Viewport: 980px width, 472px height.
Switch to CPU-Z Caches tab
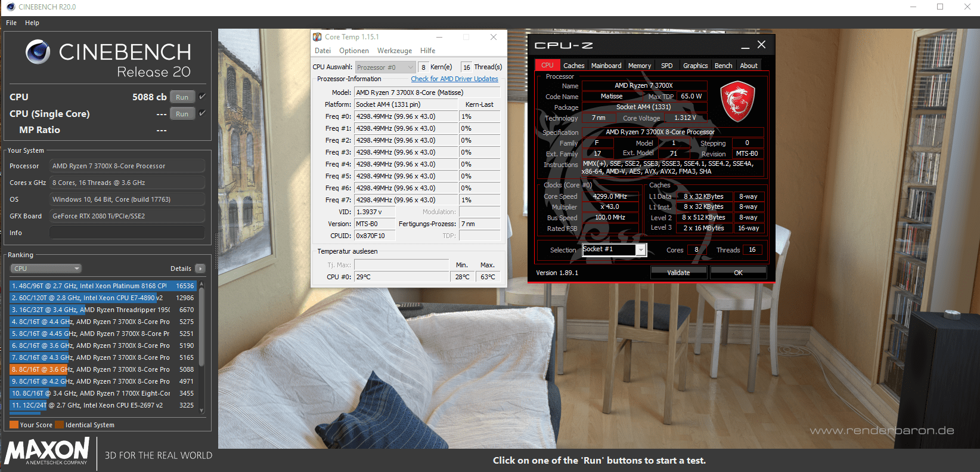(x=574, y=66)
